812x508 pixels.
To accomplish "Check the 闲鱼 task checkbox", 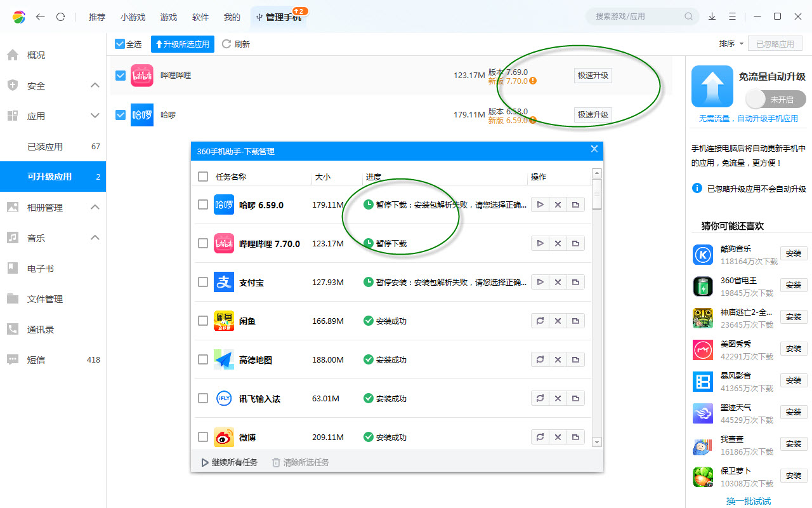I will [x=203, y=321].
